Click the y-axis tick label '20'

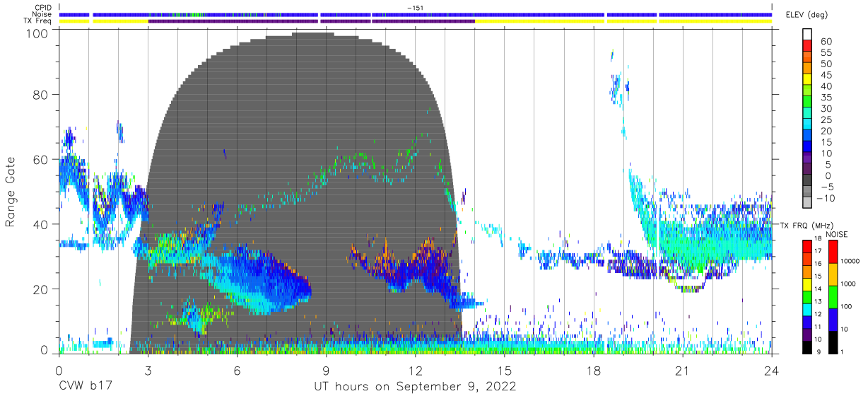click(40, 289)
